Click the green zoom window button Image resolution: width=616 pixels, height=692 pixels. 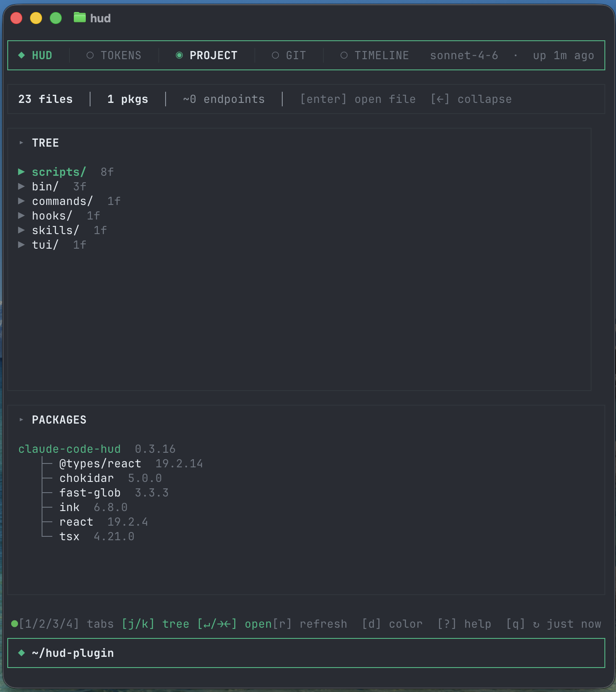pyautogui.click(x=56, y=18)
